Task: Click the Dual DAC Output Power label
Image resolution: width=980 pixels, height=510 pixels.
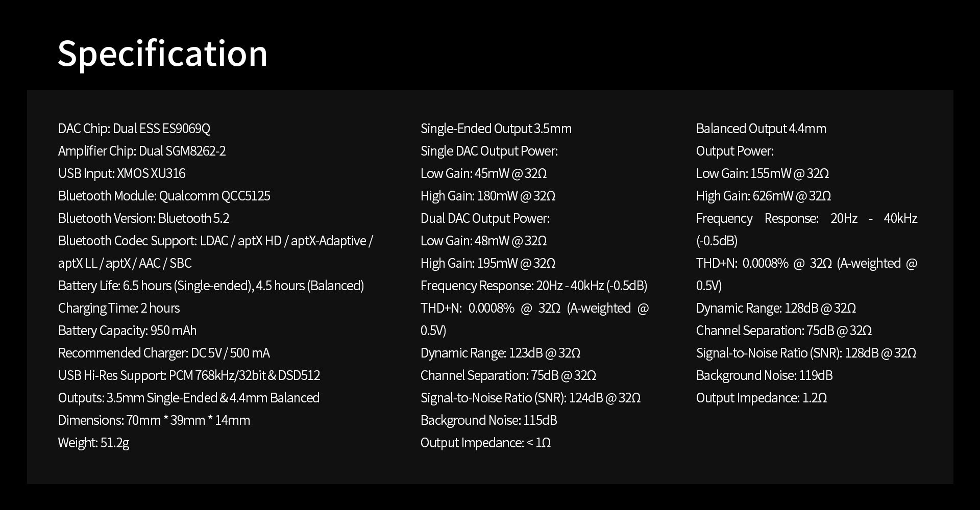Action: pos(485,218)
